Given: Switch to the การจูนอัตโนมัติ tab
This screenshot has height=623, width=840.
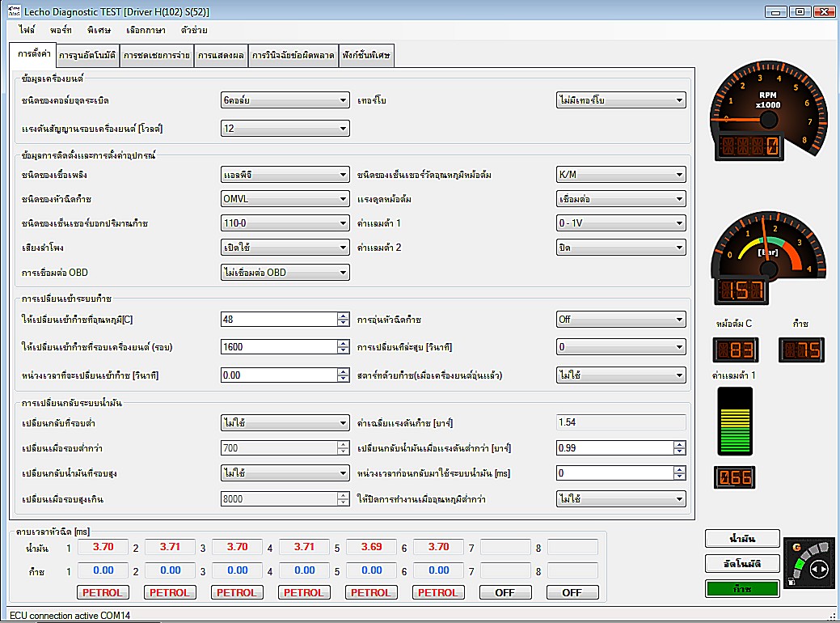Looking at the screenshot, I should (87, 56).
